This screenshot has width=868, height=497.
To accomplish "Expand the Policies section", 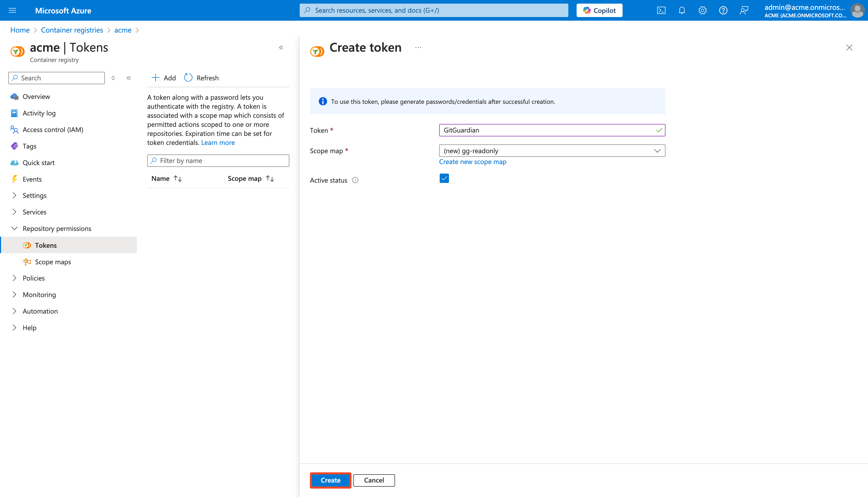I will click(x=14, y=278).
